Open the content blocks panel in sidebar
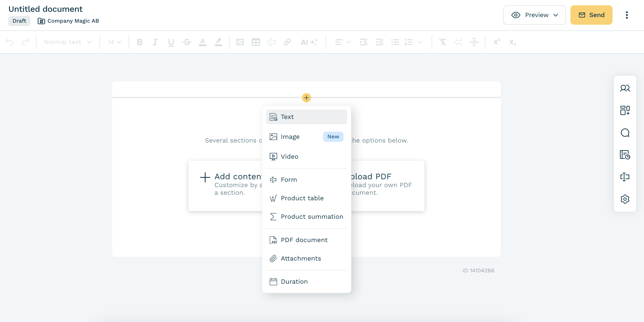 point(625,110)
